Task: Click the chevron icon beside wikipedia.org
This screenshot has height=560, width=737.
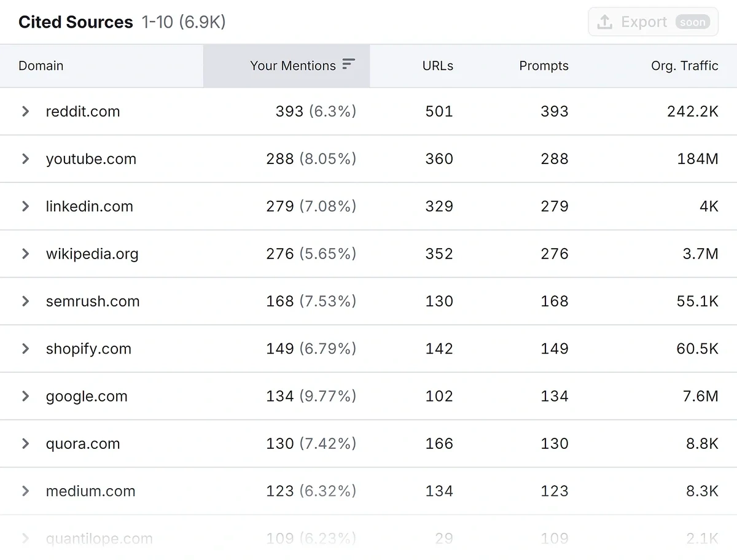Action: [x=25, y=254]
